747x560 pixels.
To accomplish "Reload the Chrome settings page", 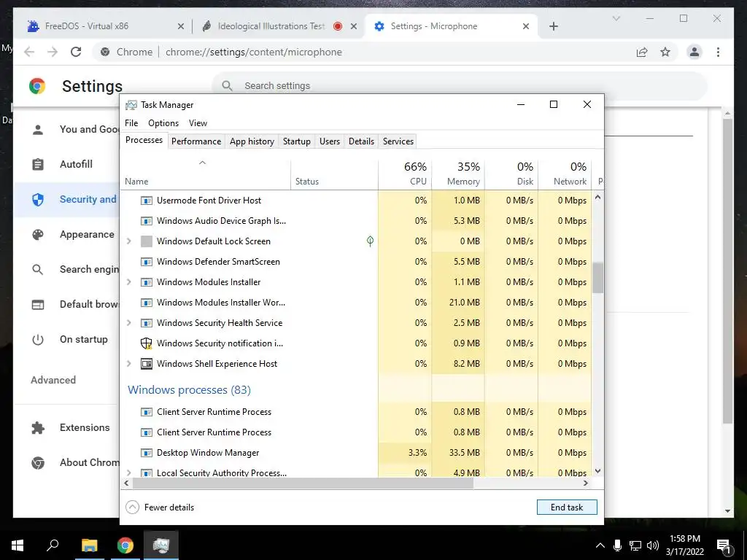I will (x=76, y=52).
